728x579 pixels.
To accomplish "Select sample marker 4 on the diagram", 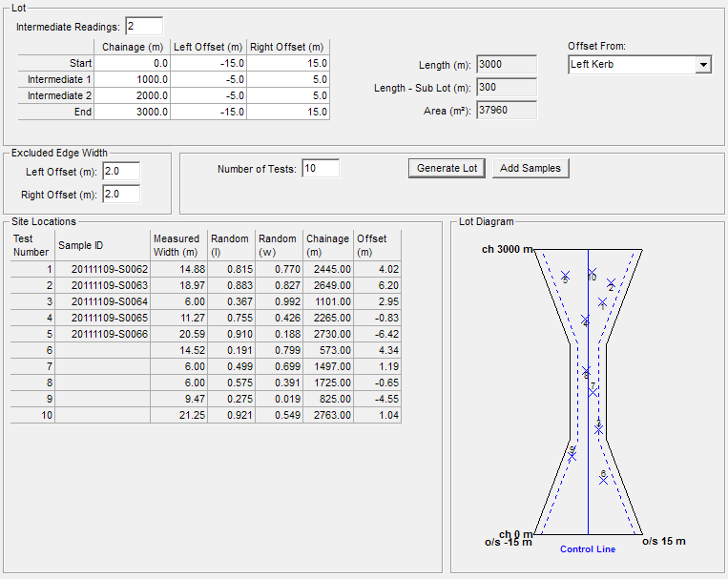I will [x=585, y=320].
